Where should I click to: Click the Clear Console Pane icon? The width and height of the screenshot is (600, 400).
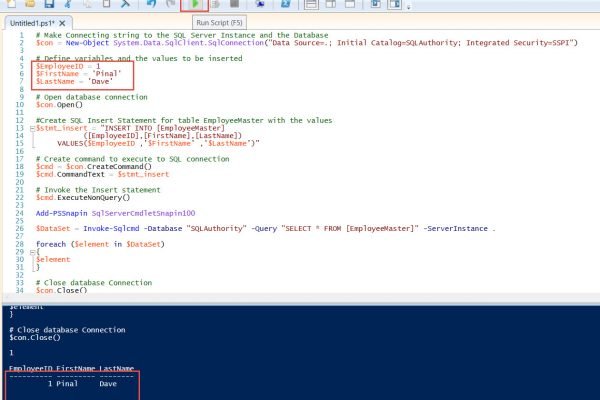click(125, 3)
